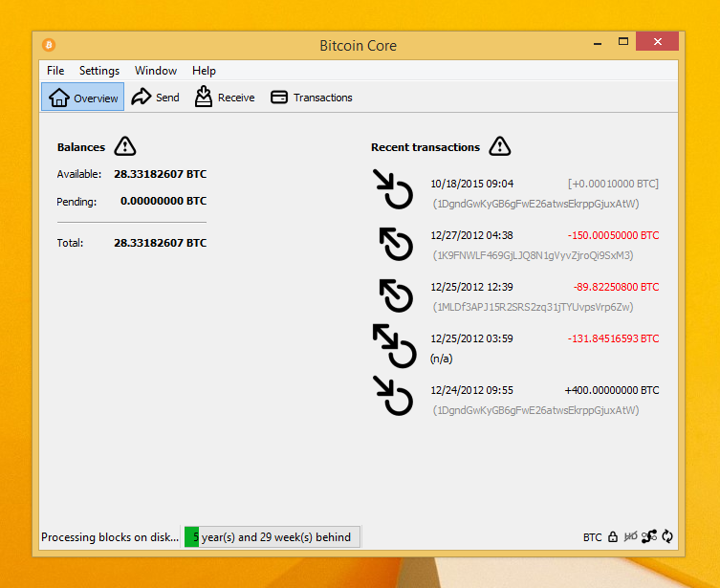Click outgoing icon for -150.00050000 BTC transaction
720x588 pixels.
396,244
